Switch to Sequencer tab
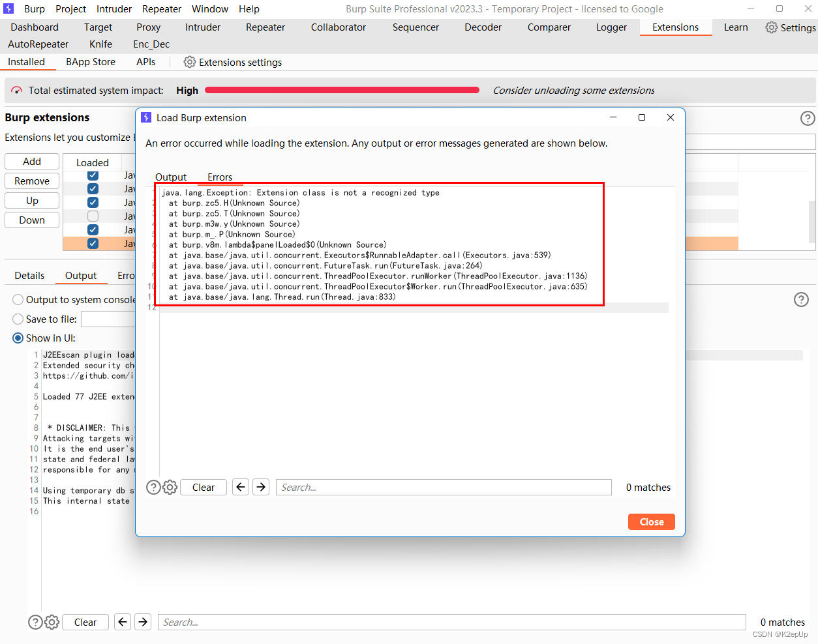Screen dimensions: 818x644 (416, 27)
